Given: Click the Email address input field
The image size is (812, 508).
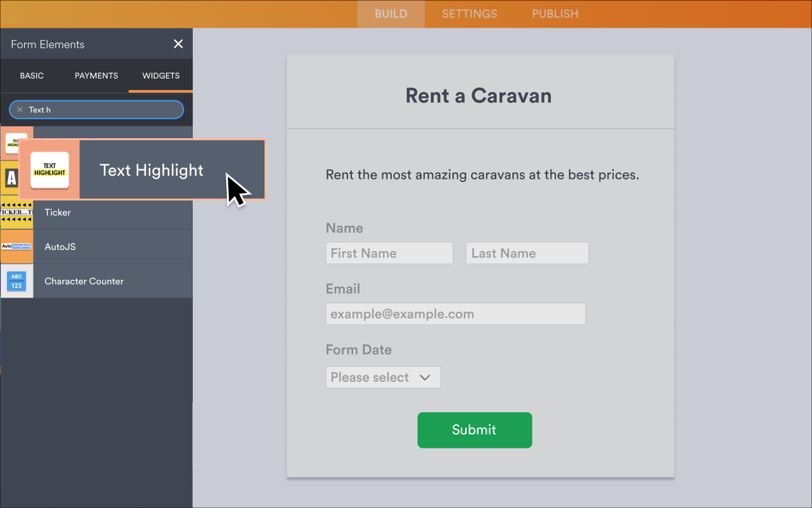Looking at the screenshot, I should tap(455, 313).
